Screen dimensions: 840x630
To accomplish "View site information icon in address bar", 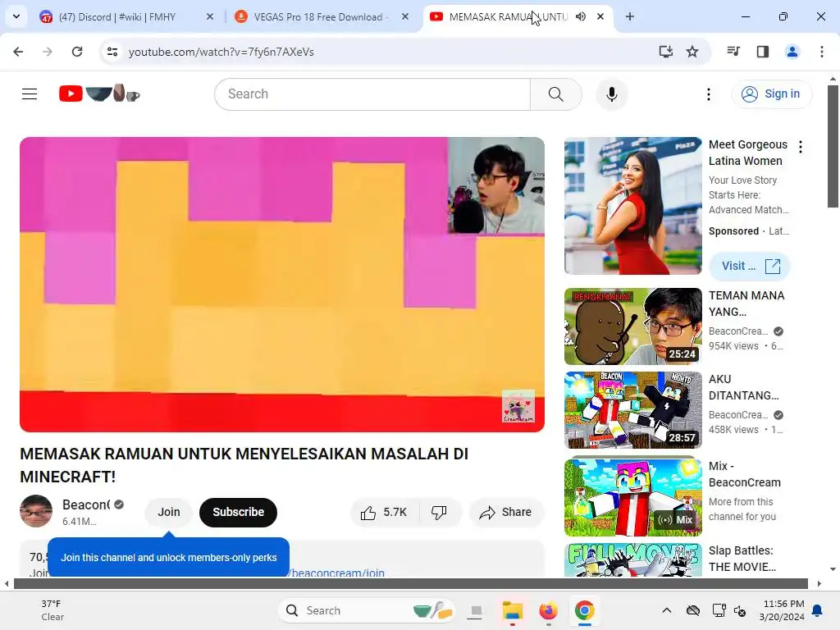I will (x=112, y=52).
